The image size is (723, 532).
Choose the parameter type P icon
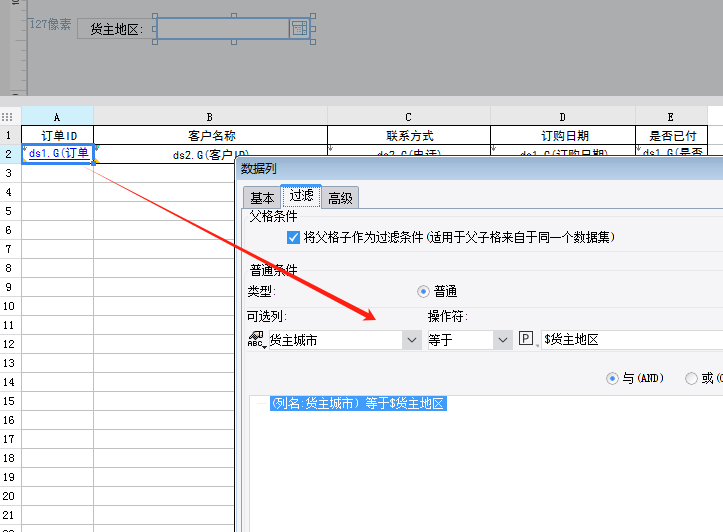pos(526,339)
